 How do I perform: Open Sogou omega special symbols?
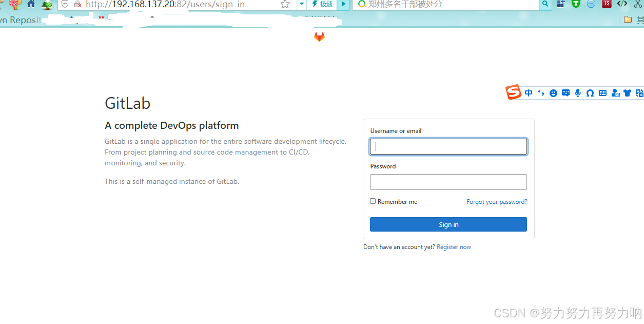tap(590, 93)
